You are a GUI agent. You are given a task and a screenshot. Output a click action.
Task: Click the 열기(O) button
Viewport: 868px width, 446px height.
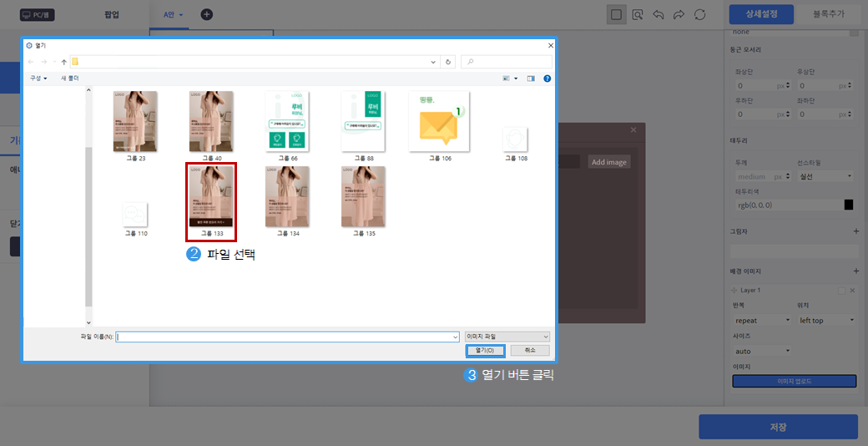point(485,350)
